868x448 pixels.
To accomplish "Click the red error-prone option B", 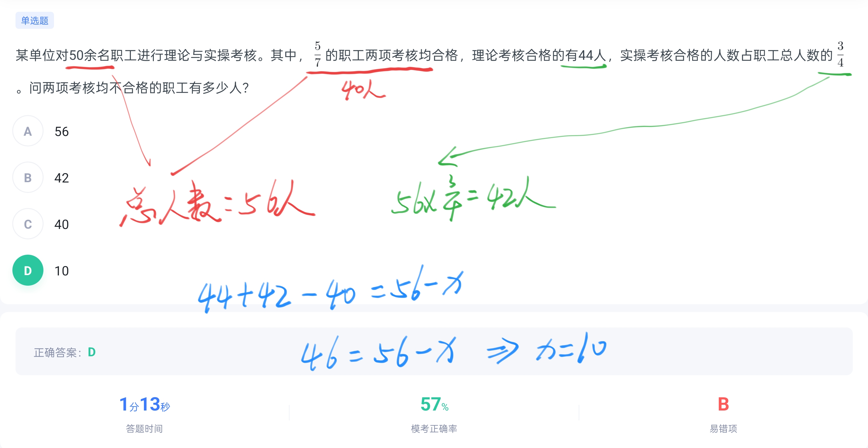I will click(723, 404).
